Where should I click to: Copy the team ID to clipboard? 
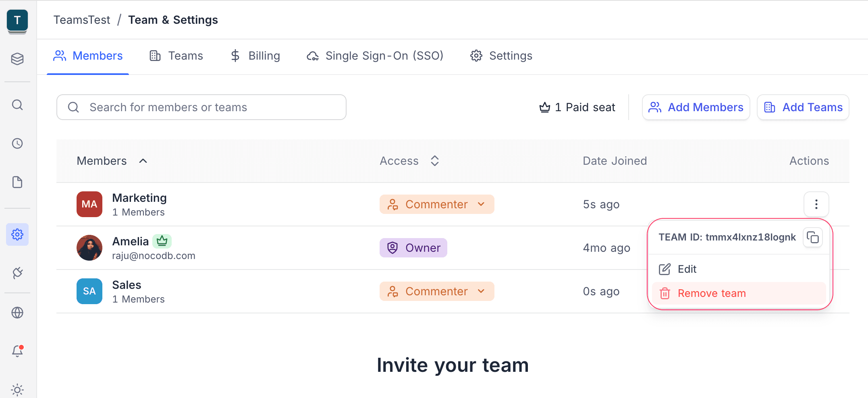click(812, 237)
